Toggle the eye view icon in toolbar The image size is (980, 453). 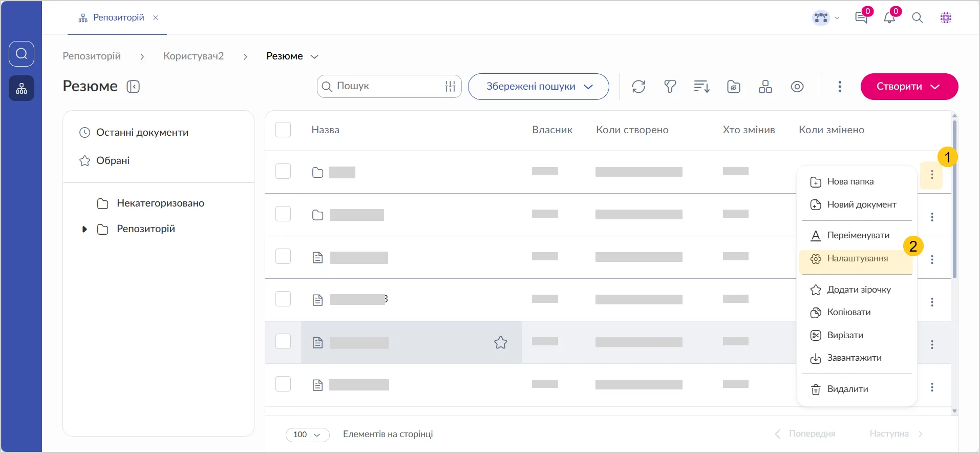pyautogui.click(x=797, y=87)
